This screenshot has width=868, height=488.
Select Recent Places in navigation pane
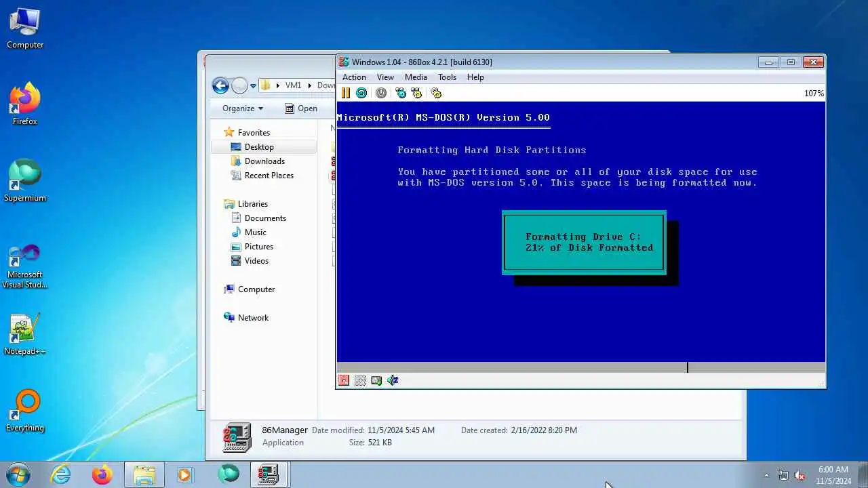point(269,176)
